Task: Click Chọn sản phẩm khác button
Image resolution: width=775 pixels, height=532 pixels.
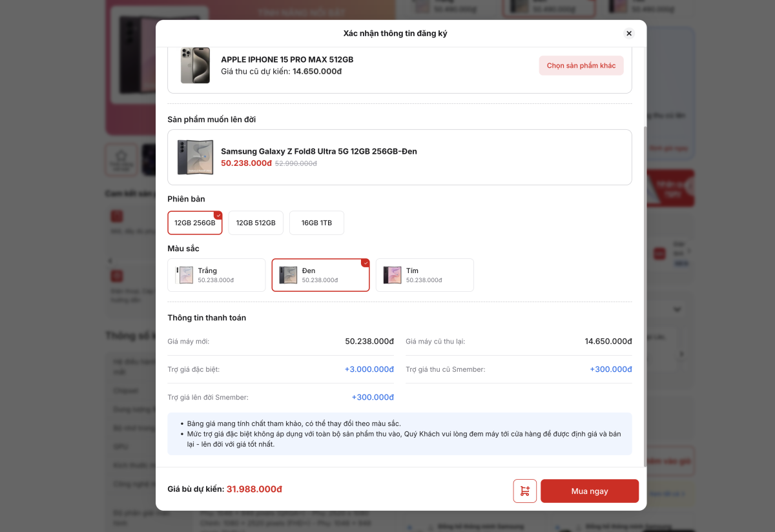Action: (x=581, y=65)
